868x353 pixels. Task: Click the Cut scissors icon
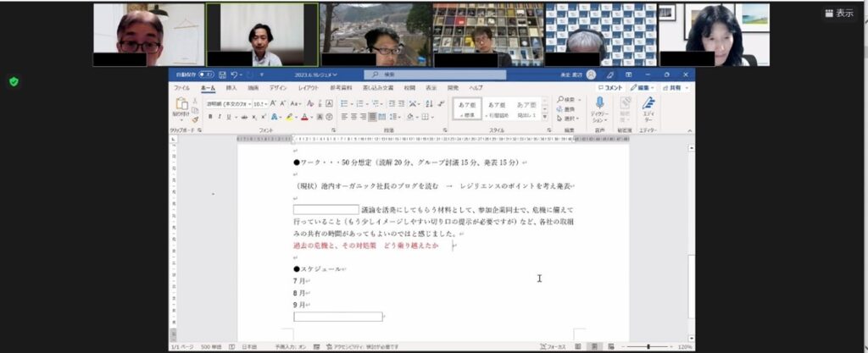pos(195,101)
